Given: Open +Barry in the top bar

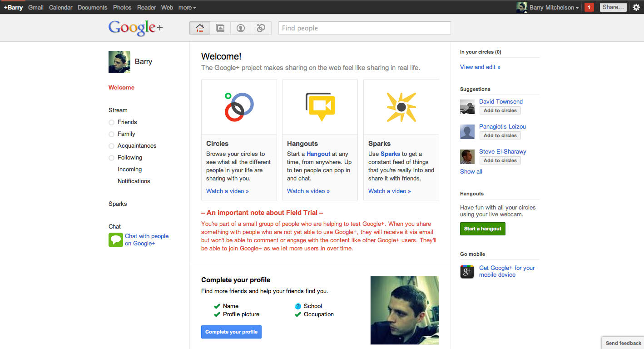Looking at the screenshot, I should point(13,7).
